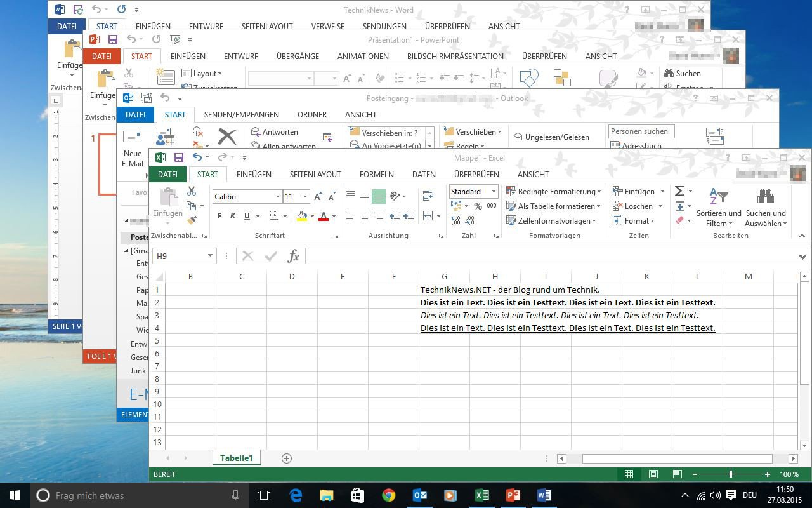Switch to Page Break Preview in status bar
The height and width of the screenshot is (508, 812).
[677, 474]
